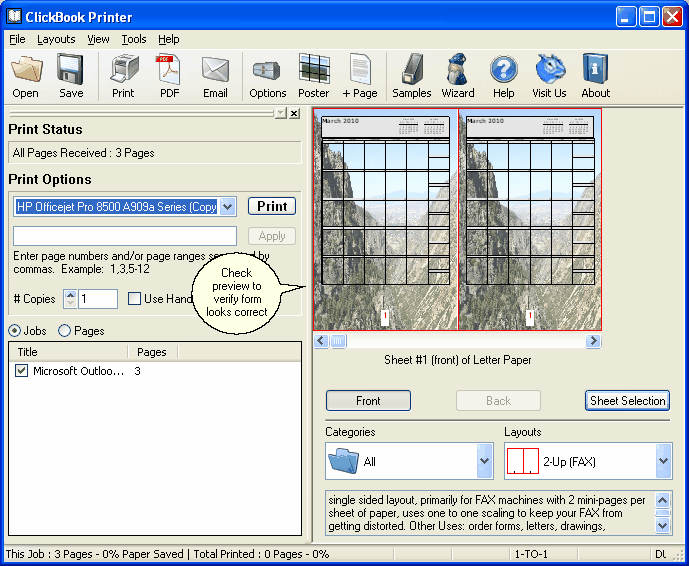Select the Pages radio button

click(x=65, y=330)
